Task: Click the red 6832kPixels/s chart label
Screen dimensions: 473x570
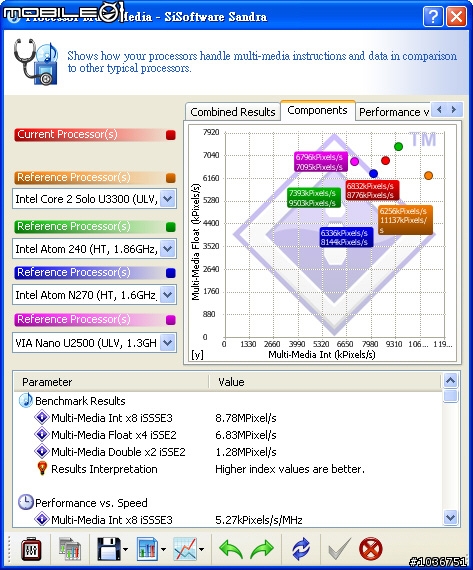Action: tap(371, 190)
